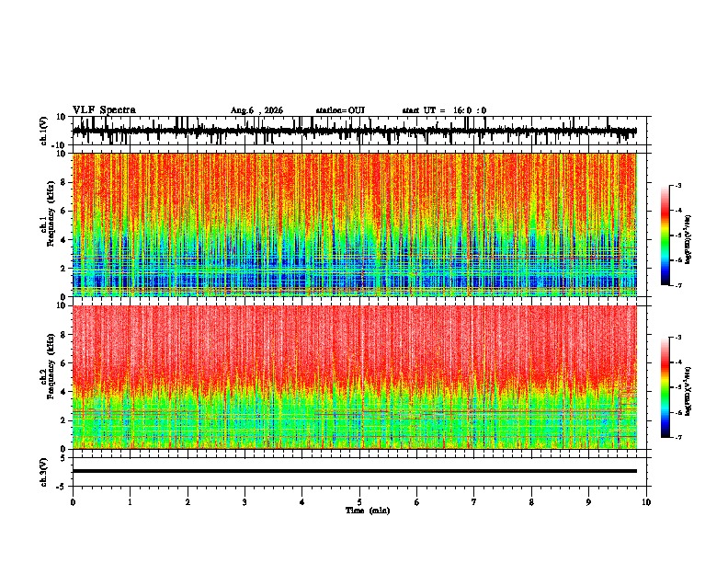Click time axis tick label "5"
The image size is (728, 563).
coord(359,502)
